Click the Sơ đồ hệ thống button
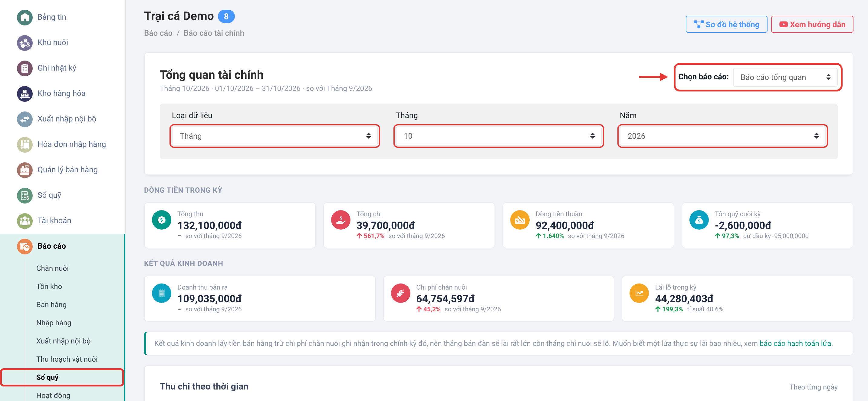 pyautogui.click(x=726, y=24)
